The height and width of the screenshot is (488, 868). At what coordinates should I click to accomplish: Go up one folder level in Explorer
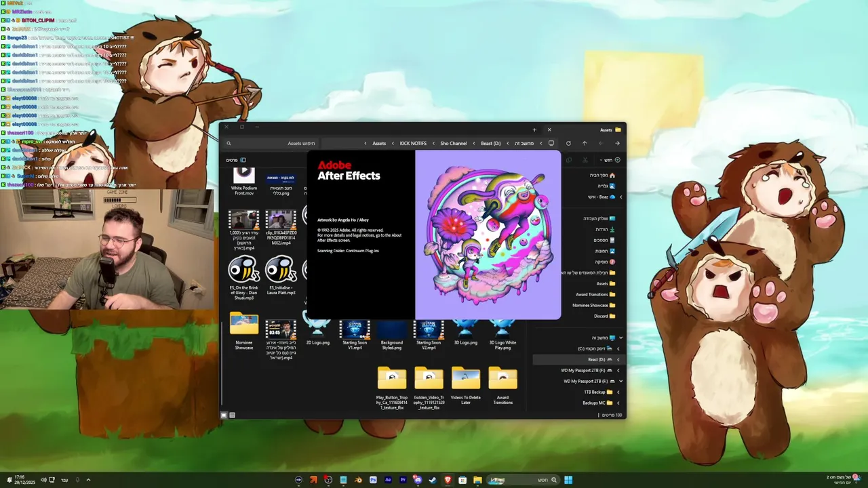coord(585,143)
